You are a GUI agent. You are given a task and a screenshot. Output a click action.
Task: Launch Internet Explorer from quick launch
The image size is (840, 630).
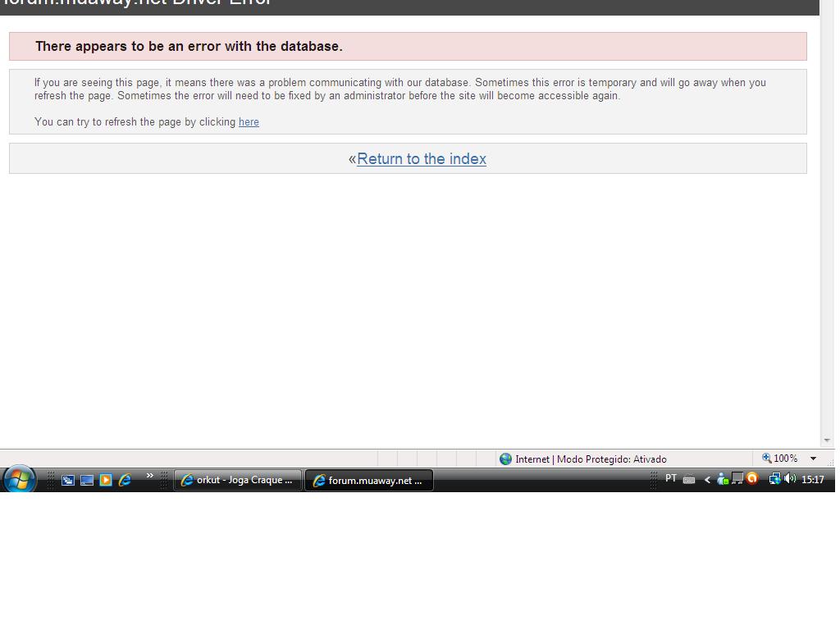(125, 481)
